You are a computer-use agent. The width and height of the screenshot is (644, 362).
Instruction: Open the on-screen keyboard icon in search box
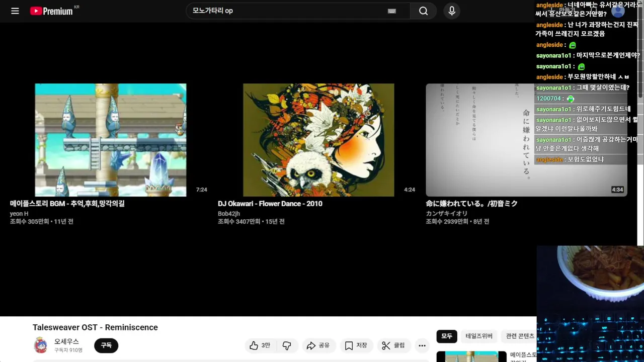tap(392, 11)
